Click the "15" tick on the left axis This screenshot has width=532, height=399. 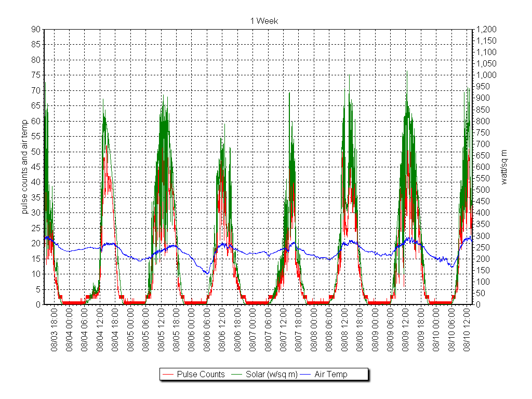point(36,259)
